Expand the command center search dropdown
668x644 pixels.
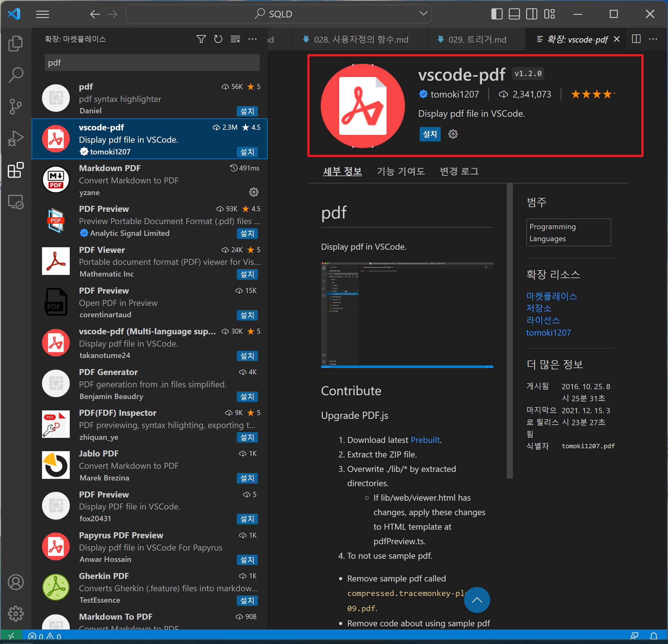pyautogui.click(x=423, y=14)
